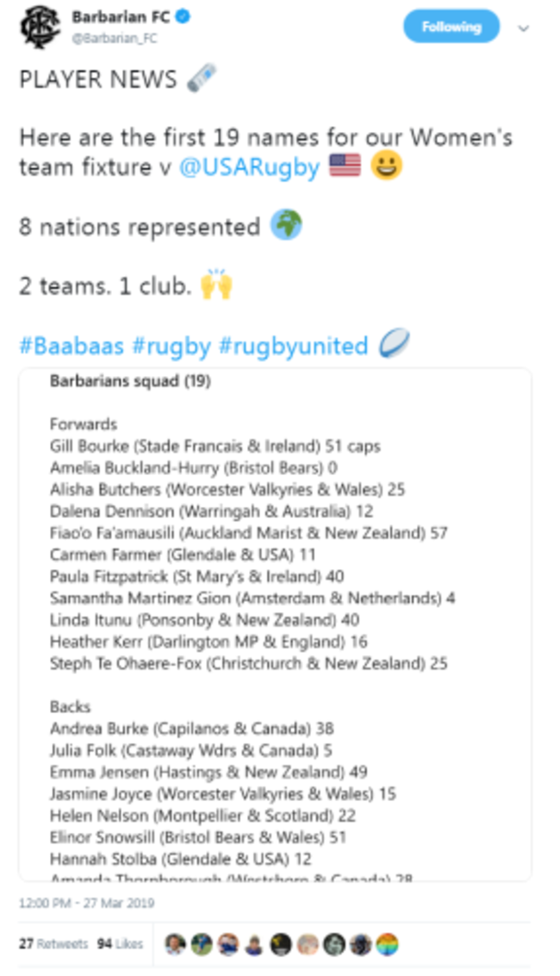Click the rainbow-colored liker avatar
This screenshot has height=976, width=560.
click(388, 944)
